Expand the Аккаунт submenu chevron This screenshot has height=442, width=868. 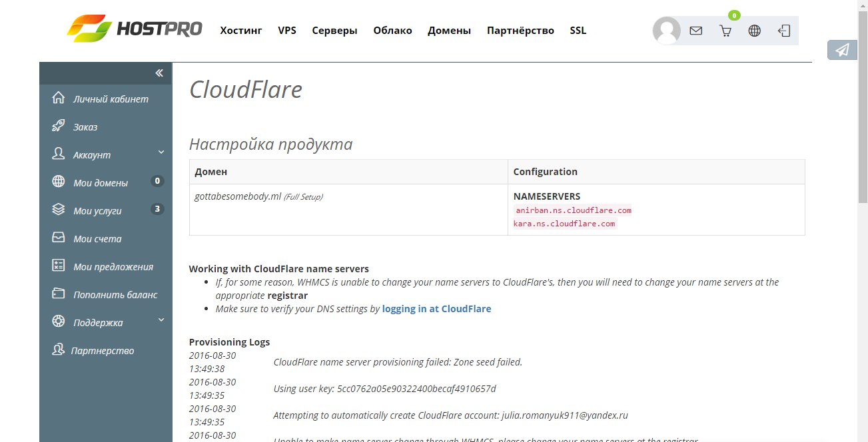tap(161, 152)
